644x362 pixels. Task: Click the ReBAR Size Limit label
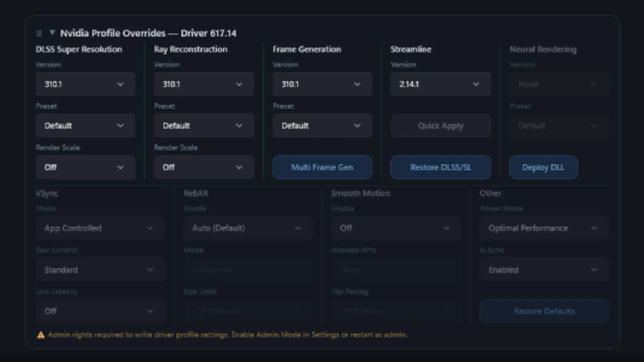pyautogui.click(x=200, y=292)
